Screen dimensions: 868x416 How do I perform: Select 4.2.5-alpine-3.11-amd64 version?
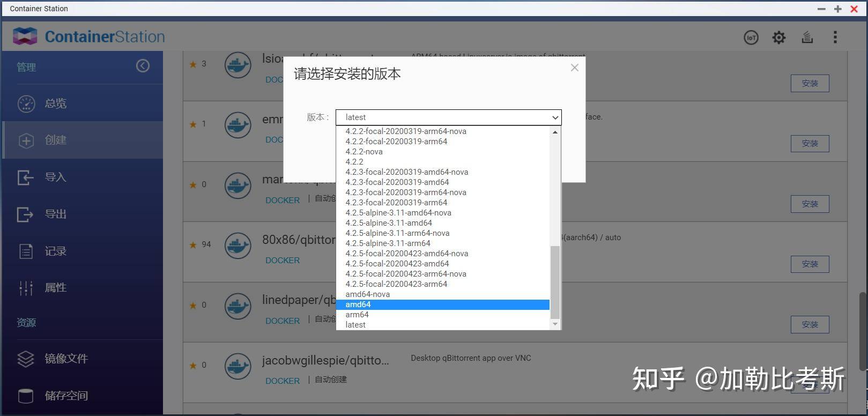(x=443, y=223)
